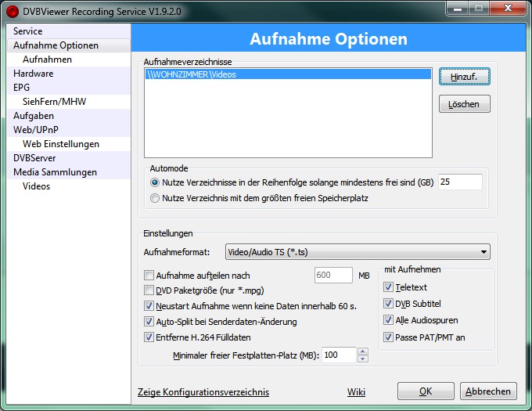Minimize the DVBViewer Recording Service window
532x411 pixels.
pyautogui.click(x=458, y=9)
